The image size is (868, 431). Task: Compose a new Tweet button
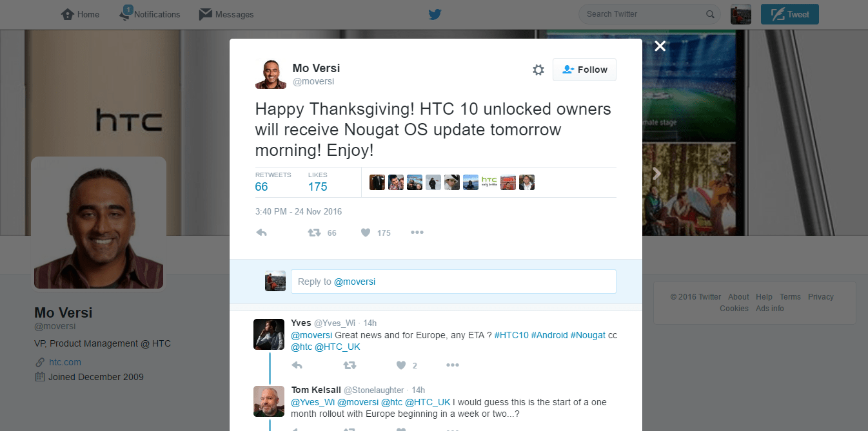tap(790, 14)
